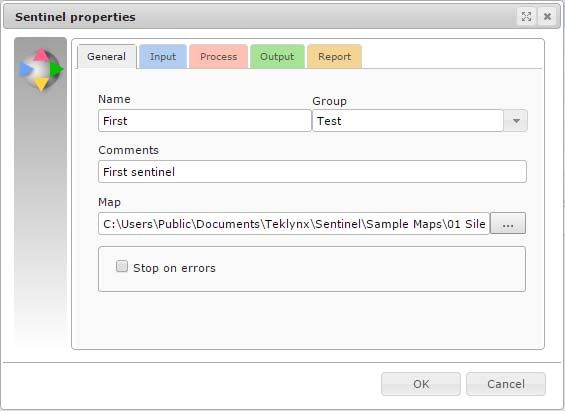
Task: Open the Process tab
Action: click(x=218, y=57)
